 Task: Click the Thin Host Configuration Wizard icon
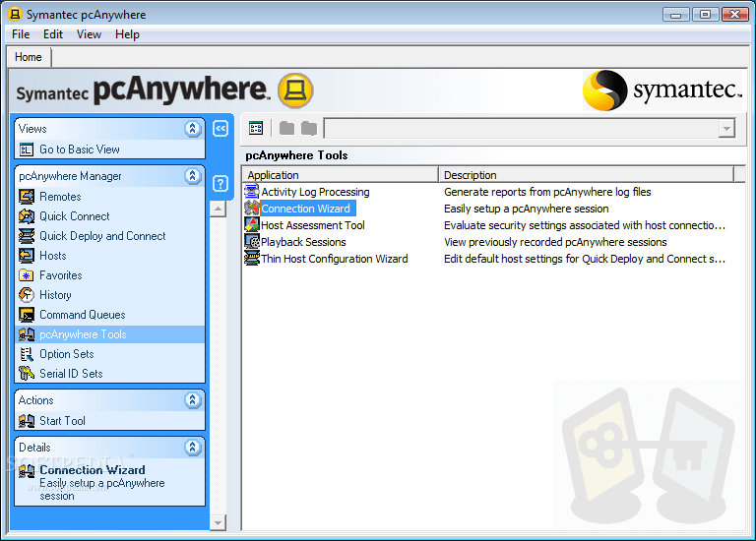[252, 259]
